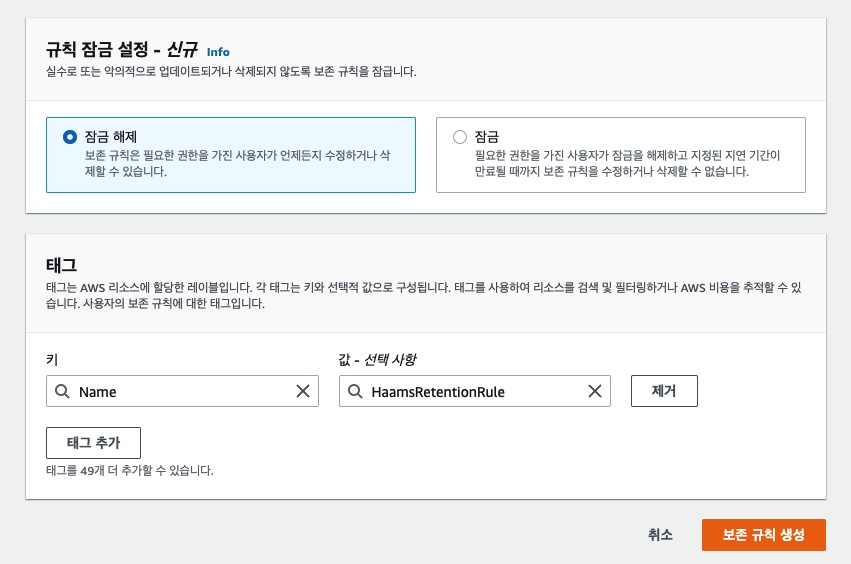This screenshot has width=851, height=564.
Task: Click the 잠금 option description text
Action: (x=627, y=163)
